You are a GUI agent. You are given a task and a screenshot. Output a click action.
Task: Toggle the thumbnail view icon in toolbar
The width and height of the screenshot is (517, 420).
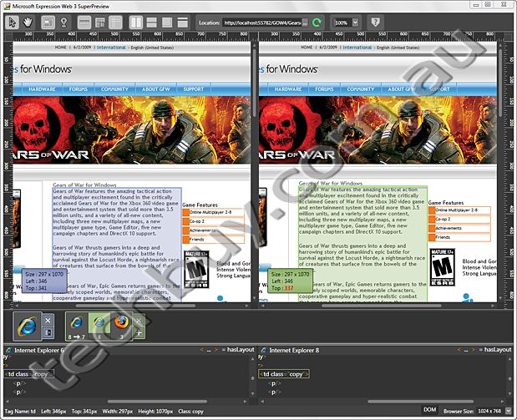pos(48,23)
